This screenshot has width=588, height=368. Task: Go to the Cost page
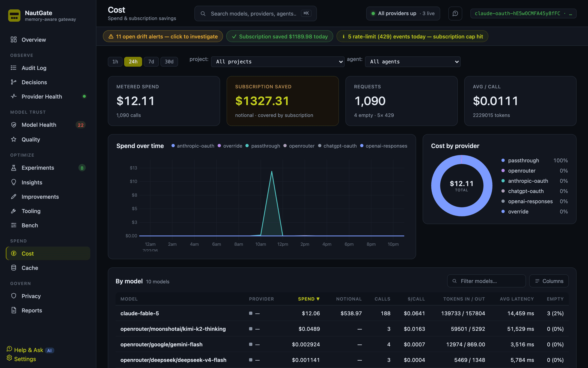coord(48,253)
